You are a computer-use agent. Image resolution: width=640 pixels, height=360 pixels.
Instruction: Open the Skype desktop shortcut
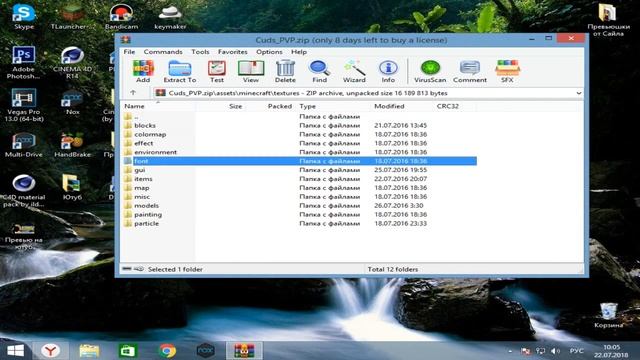tap(24, 17)
